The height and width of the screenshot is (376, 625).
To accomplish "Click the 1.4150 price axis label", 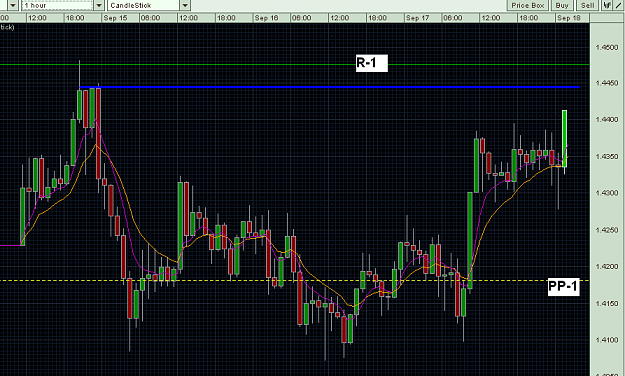I will (607, 303).
